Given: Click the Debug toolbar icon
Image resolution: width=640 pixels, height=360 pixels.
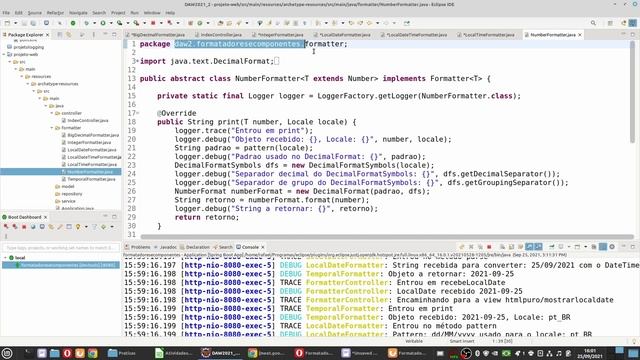Looking at the screenshot, I should click(86, 23).
